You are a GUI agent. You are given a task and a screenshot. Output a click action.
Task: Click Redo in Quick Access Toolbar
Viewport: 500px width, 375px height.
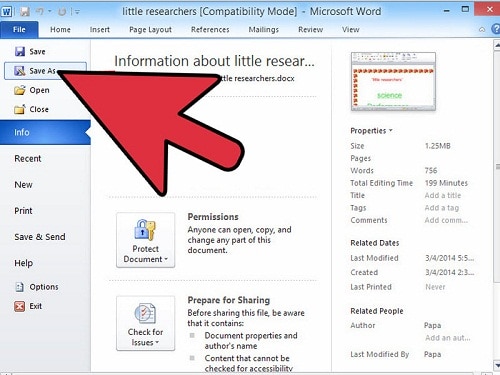62,12
